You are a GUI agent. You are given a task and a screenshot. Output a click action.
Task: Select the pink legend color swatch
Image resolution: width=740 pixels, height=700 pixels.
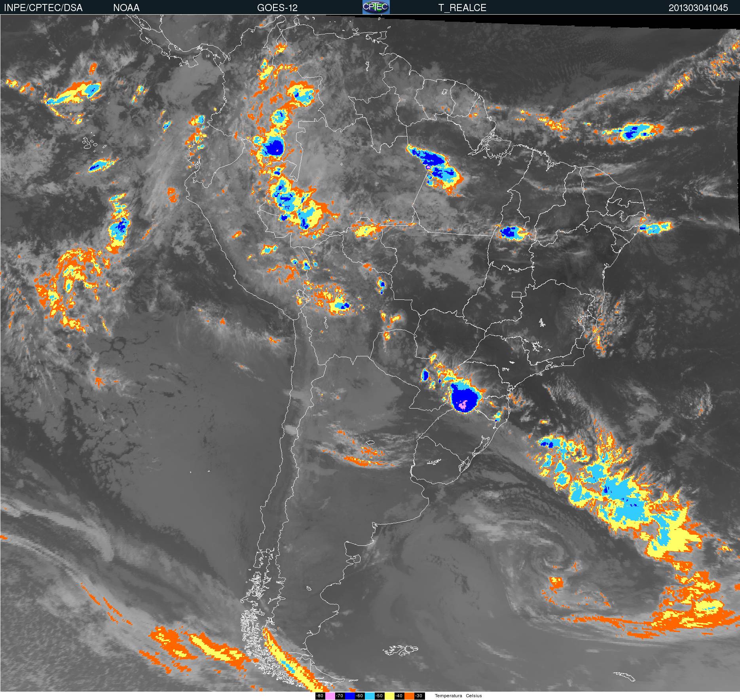click(x=330, y=696)
